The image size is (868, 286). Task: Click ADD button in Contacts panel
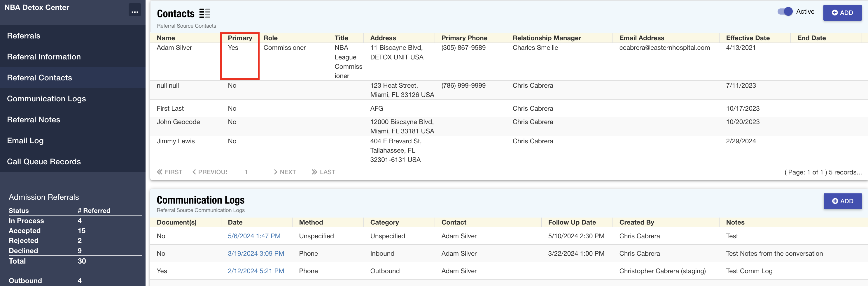pyautogui.click(x=842, y=13)
